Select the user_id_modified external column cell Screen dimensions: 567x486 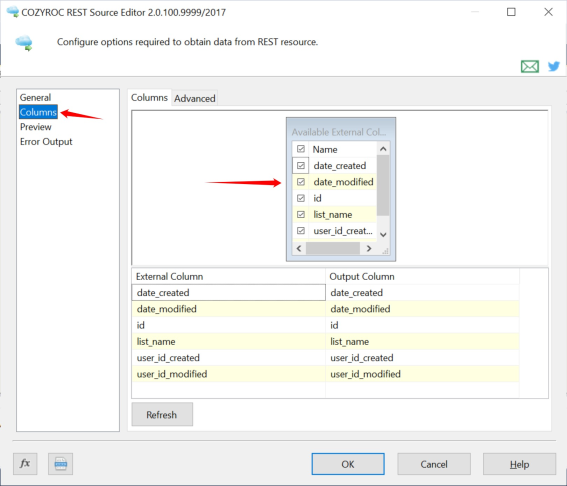229,374
